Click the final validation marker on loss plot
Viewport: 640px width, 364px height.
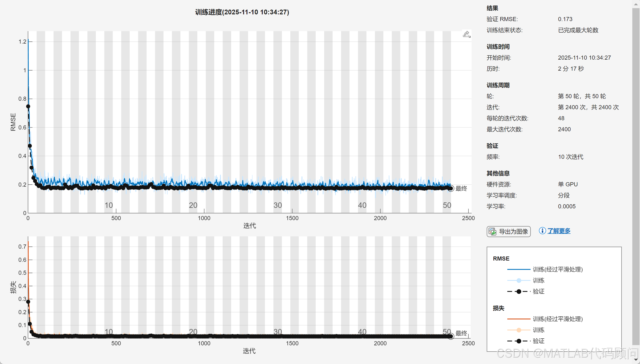click(x=451, y=336)
